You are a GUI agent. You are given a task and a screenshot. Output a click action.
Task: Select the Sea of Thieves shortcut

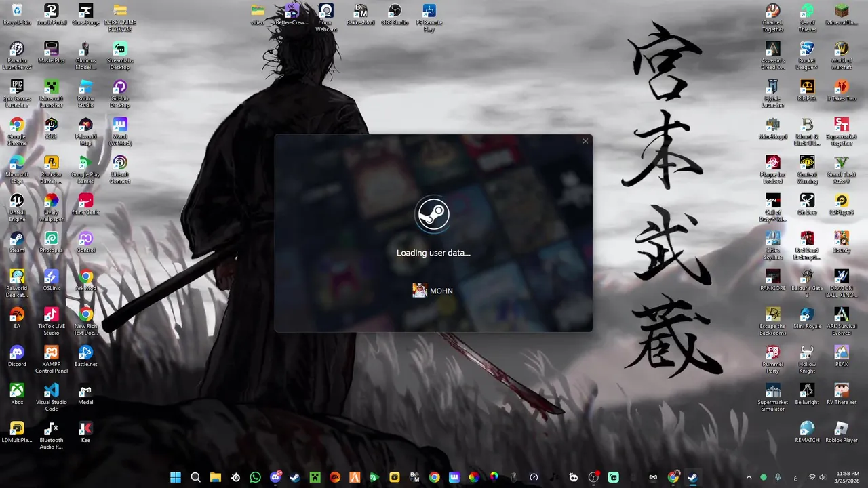pos(807,18)
